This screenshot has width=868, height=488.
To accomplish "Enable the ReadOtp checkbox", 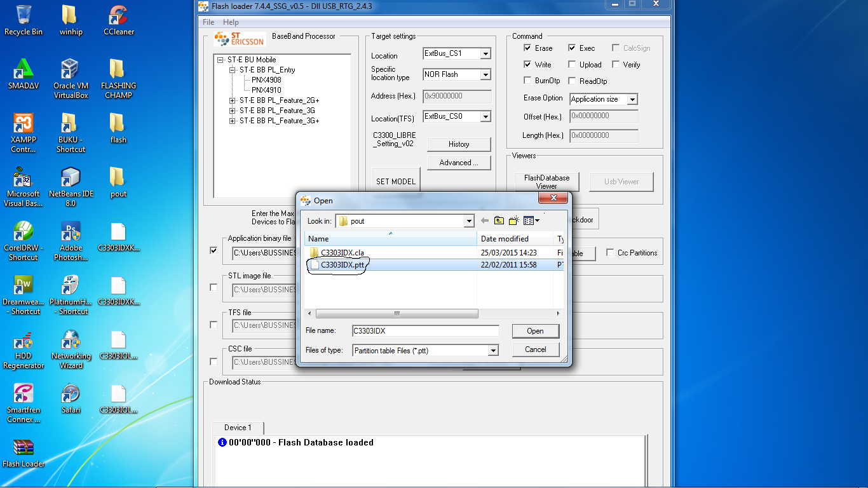I will coord(572,81).
